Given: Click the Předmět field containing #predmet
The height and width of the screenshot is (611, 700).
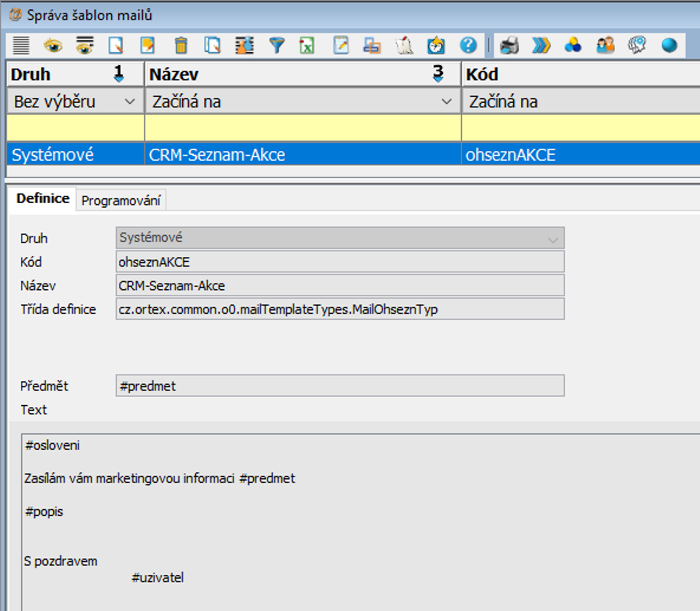Looking at the screenshot, I should click(x=340, y=386).
